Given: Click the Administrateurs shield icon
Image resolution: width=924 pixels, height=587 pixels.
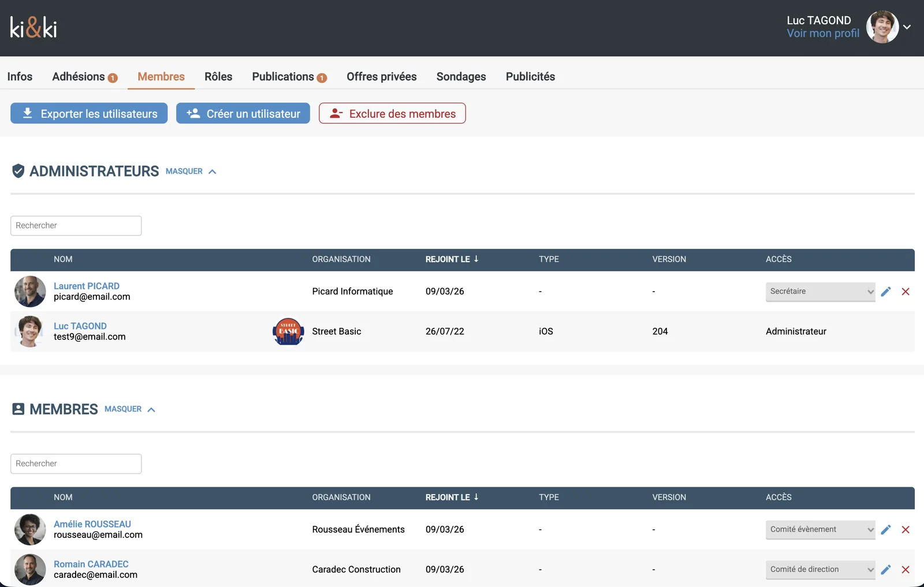Looking at the screenshot, I should tap(18, 171).
